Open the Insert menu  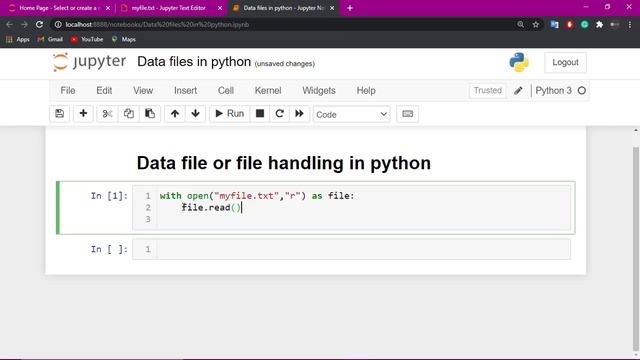click(185, 91)
